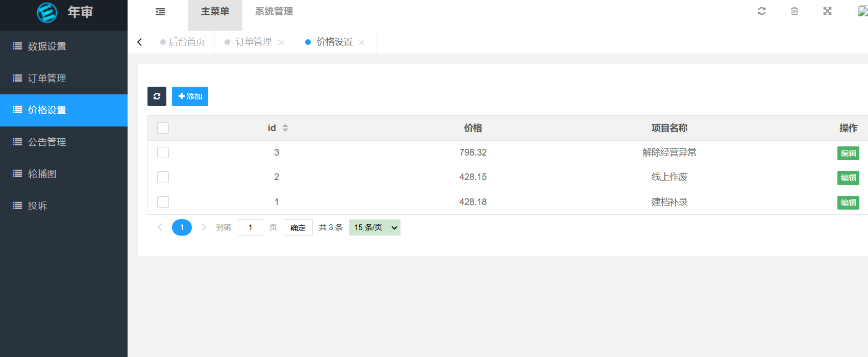Click the blue 添加 button
The image size is (868, 357).
point(190,96)
